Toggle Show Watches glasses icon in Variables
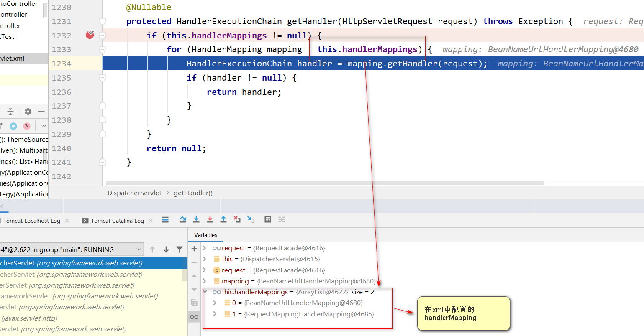 click(194, 317)
